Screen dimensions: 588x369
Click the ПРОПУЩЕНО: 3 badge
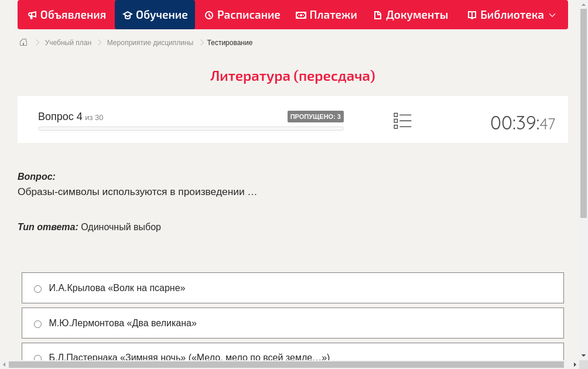click(x=315, y=117)
